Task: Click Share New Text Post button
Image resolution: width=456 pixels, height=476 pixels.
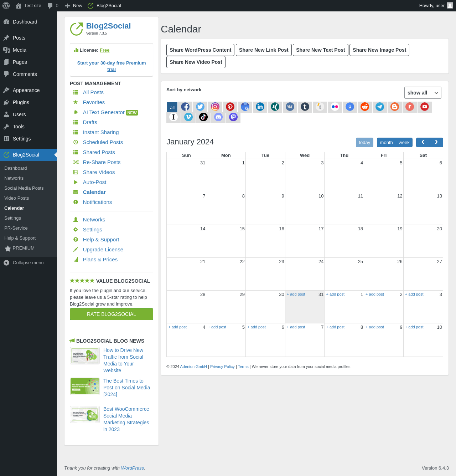Action: click(321, 50)
